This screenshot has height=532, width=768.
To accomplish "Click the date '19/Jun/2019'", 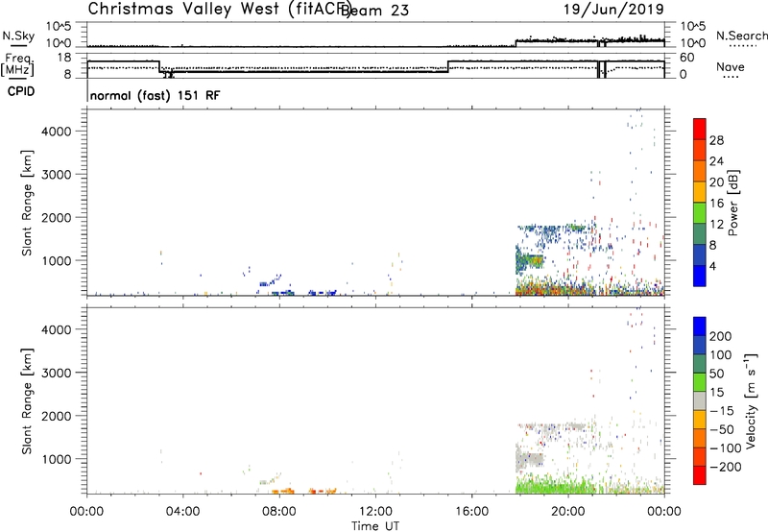I will click(x=613, y=10).
